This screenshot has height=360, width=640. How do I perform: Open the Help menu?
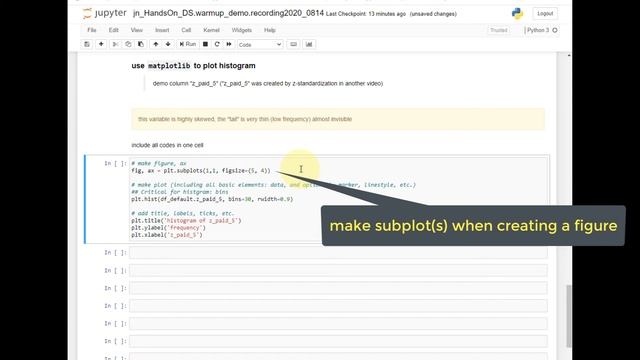pyautogui.click(x=270, y=30)
